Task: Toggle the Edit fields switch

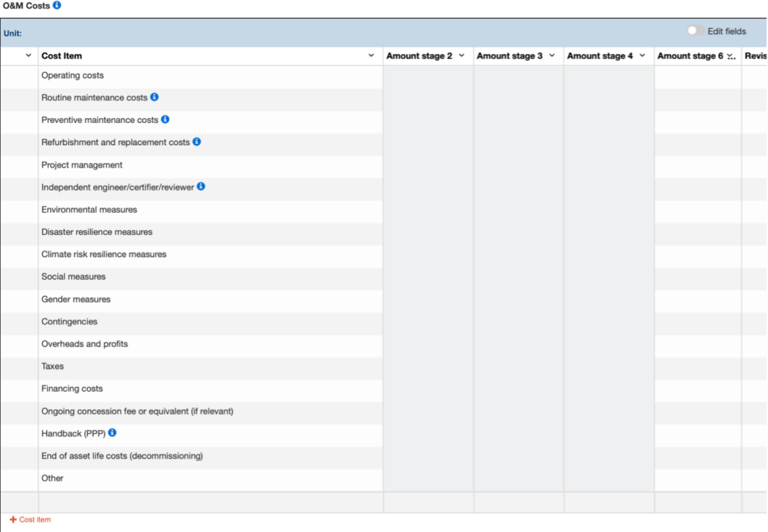Action: coord(696,31)
